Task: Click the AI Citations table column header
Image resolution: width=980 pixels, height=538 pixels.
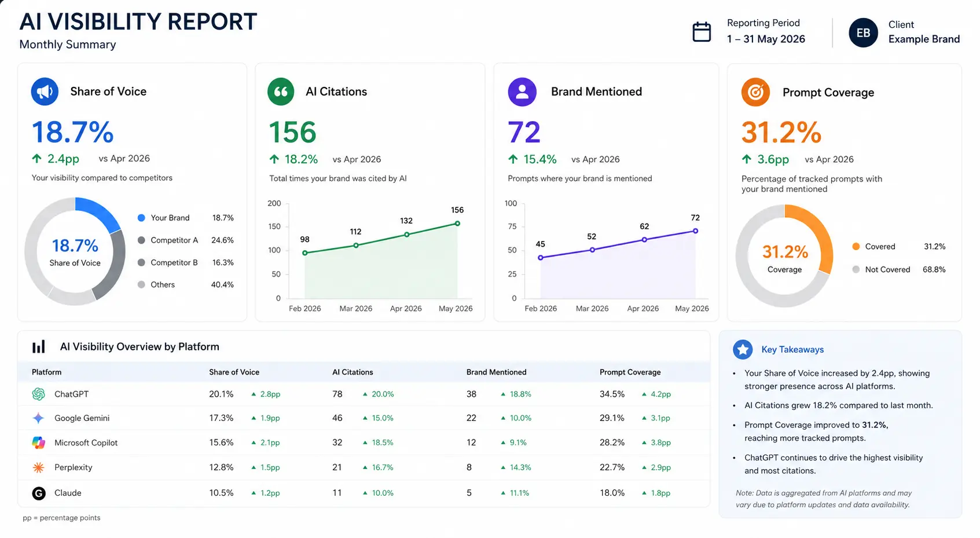Action: (353, 372)
